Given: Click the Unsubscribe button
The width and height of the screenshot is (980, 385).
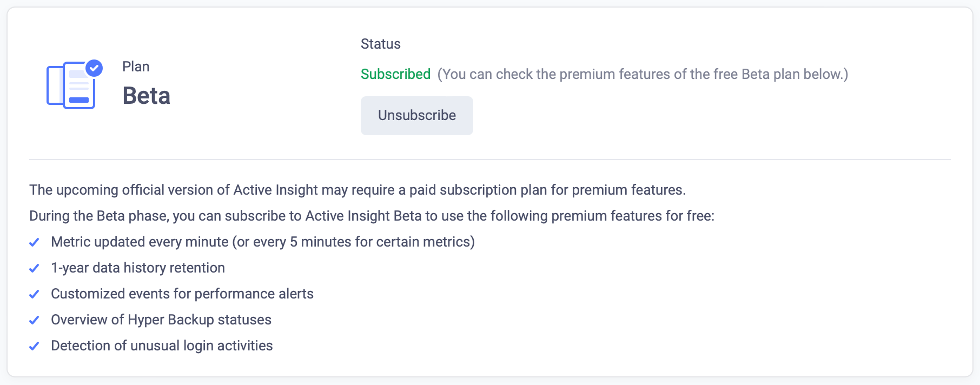Looking at the screenshot, I should [x=416, y=116].
